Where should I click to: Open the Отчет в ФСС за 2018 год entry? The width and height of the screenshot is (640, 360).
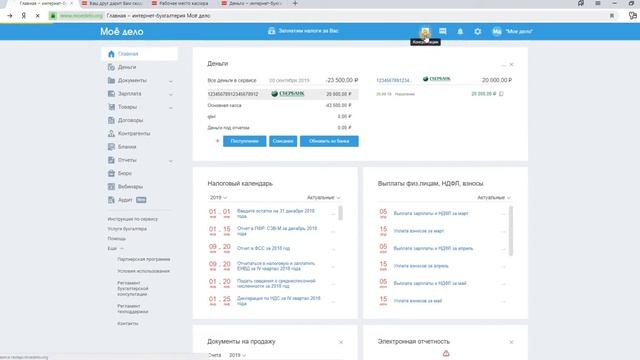(x=263, y=248)
